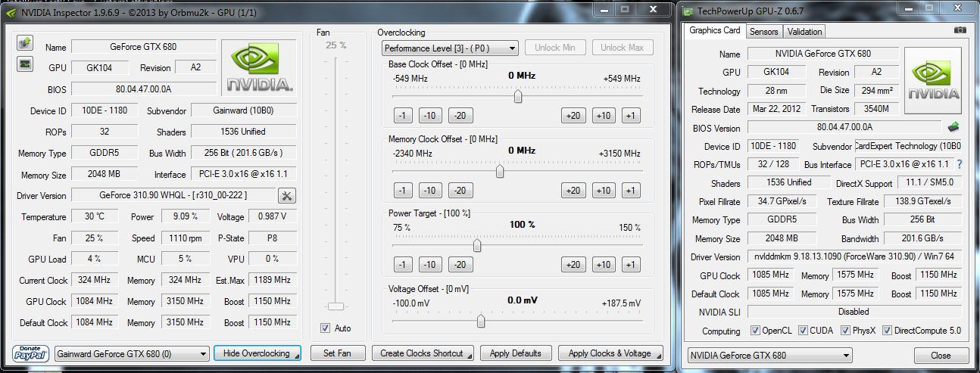Click the GPU-Z title bar icon
Viewport: 980px width, 373px height.
pyautogui.click(x=688, y=11)
